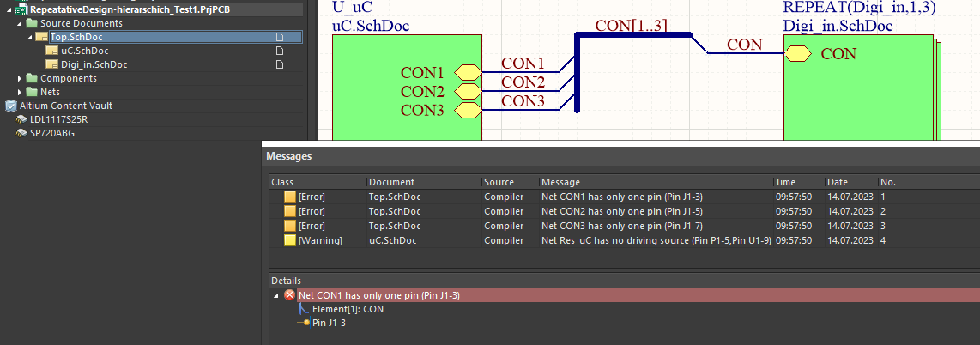Click the Source Documents folder icon

pyautogui.click(x=31, y=24)
